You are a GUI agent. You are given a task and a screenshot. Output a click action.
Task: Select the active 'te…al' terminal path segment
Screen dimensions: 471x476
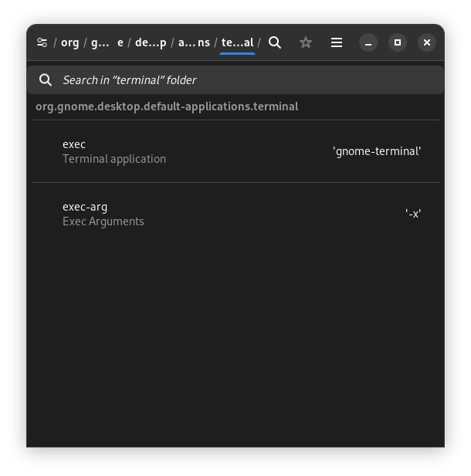point(237,42)
